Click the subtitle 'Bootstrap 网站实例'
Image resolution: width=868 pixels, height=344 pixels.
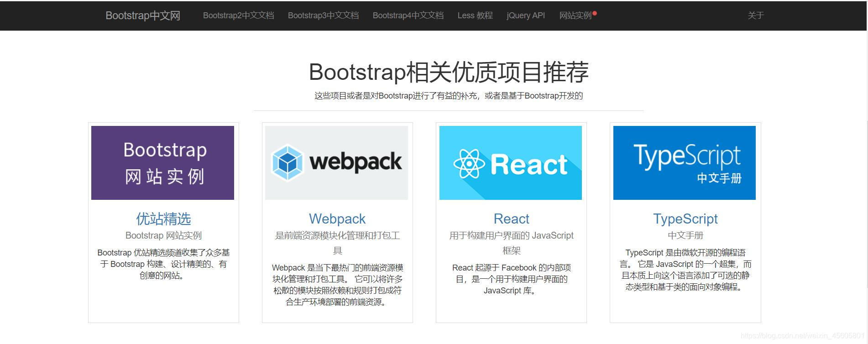(163, 235)
